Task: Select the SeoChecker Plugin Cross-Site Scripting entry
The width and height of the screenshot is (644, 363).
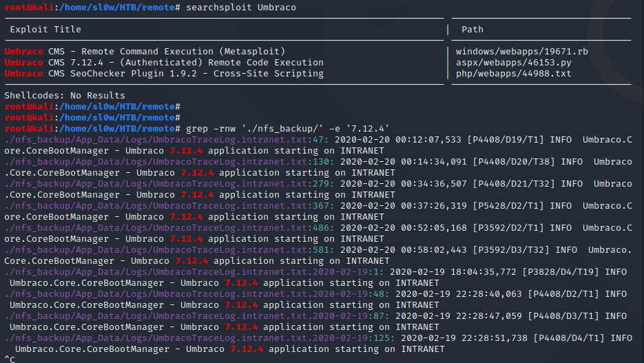Action: pyautogui.click(x=164, y=74)
